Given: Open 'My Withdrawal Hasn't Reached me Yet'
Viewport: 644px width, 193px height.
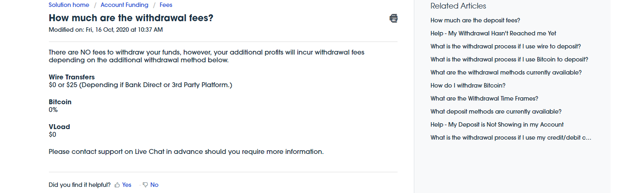Looking at the screenshot, I should coord(493,33).
